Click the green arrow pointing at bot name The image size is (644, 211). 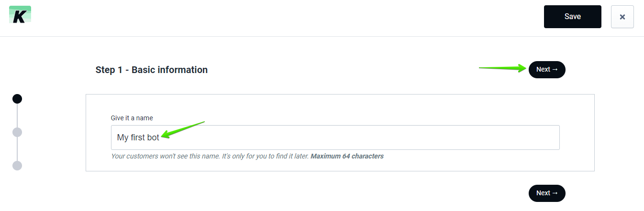tap(183, 130)
